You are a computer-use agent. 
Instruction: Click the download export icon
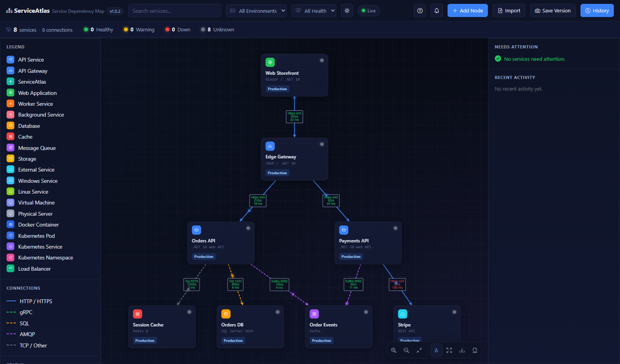coord(462,350)
